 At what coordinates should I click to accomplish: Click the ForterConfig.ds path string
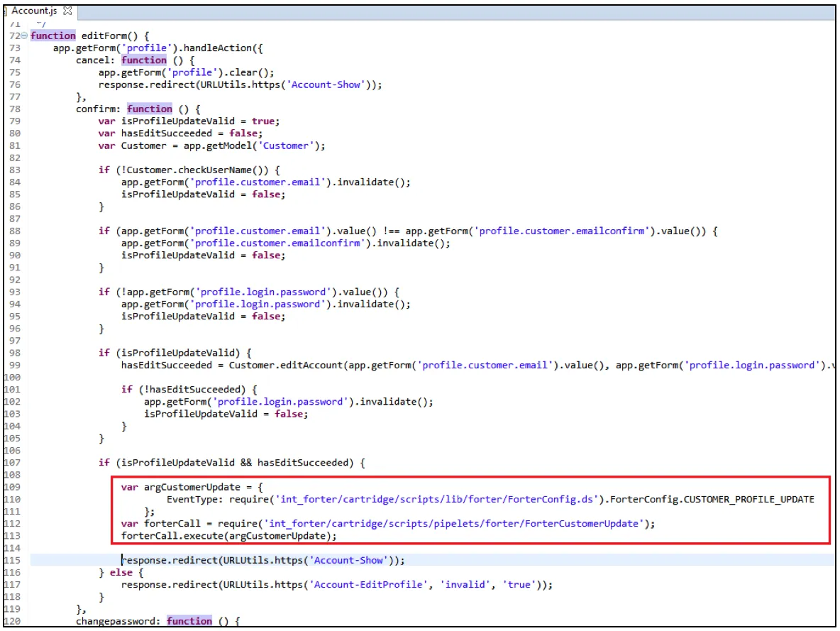(436, 500)
